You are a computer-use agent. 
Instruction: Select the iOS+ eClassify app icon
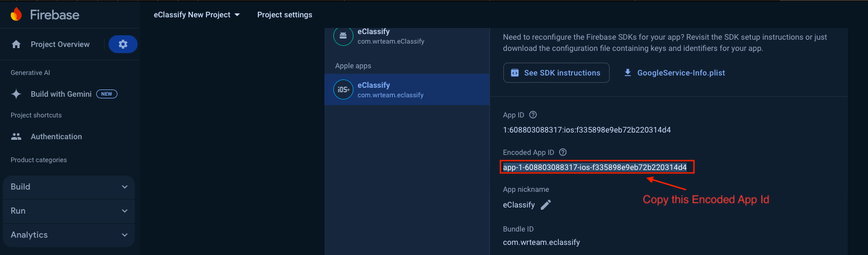pyautogui.click(x=343, y=89)
